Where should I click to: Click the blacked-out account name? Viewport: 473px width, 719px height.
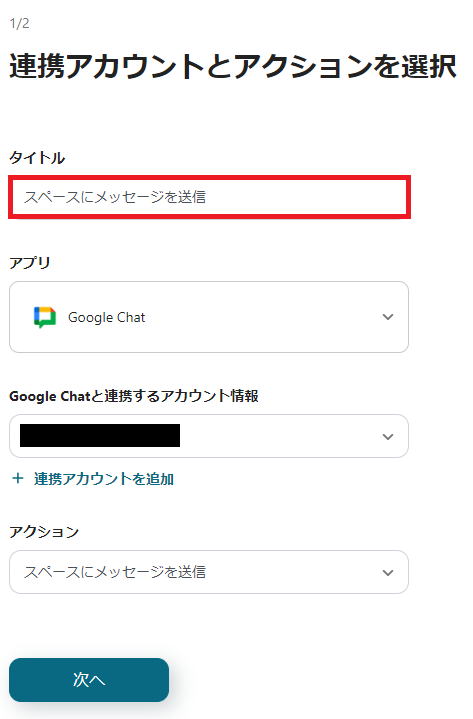[x=100, y=436]
